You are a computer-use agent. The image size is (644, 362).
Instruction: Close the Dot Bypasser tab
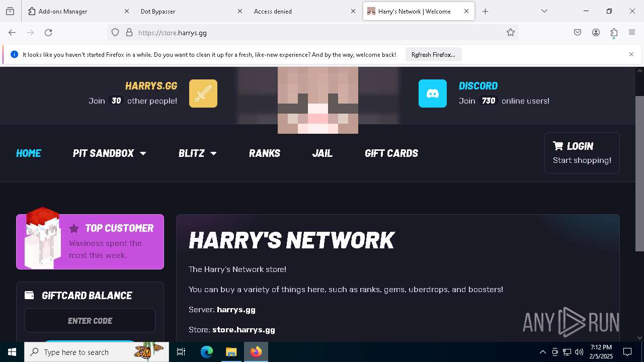240,11
